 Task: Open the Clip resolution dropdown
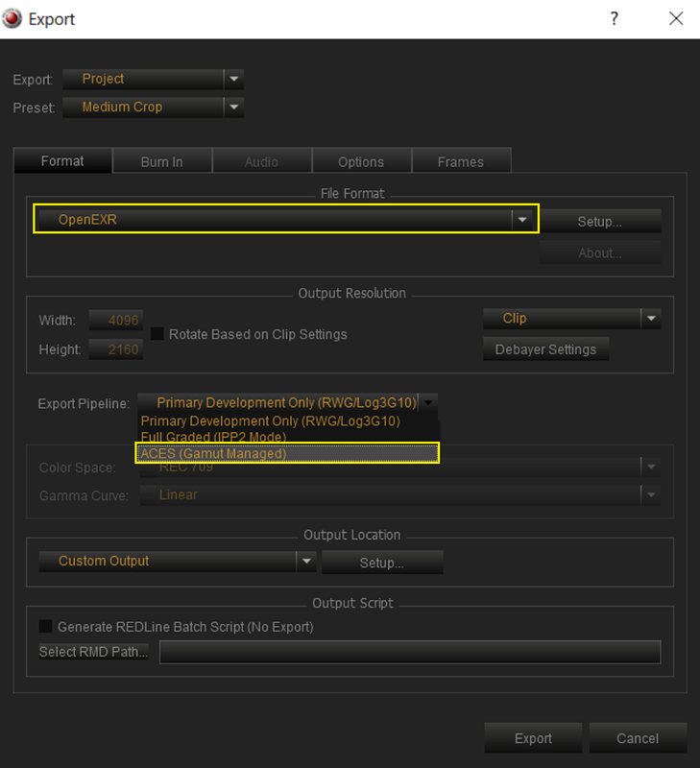571,319
